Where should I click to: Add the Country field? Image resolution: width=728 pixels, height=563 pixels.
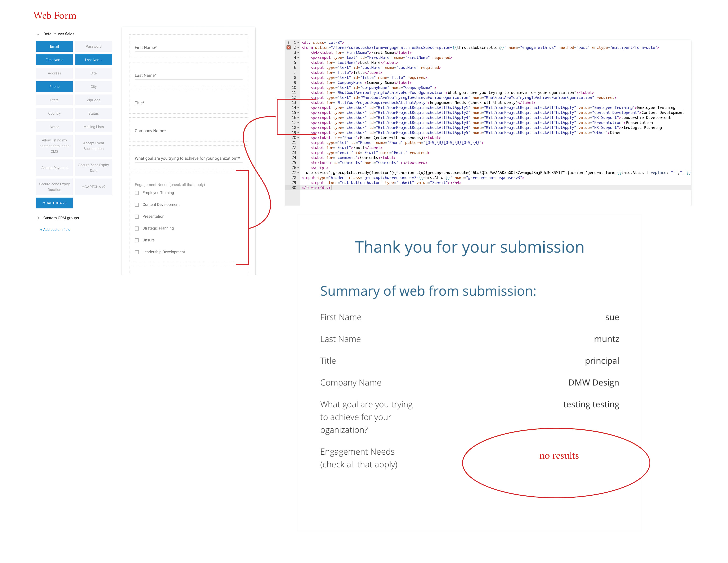pyautogui.click(x=54, y=113)
